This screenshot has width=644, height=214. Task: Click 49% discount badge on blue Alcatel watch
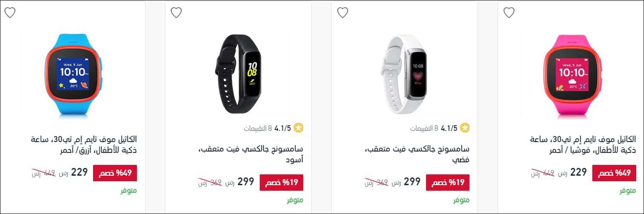115,173
